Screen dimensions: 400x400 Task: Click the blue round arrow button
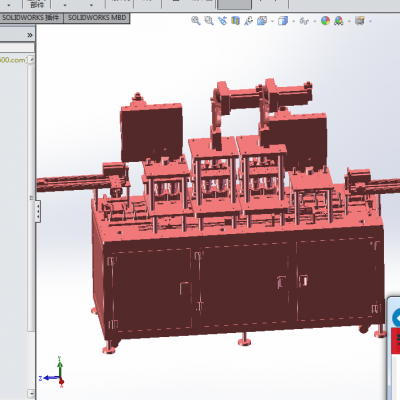click(396, 318)
